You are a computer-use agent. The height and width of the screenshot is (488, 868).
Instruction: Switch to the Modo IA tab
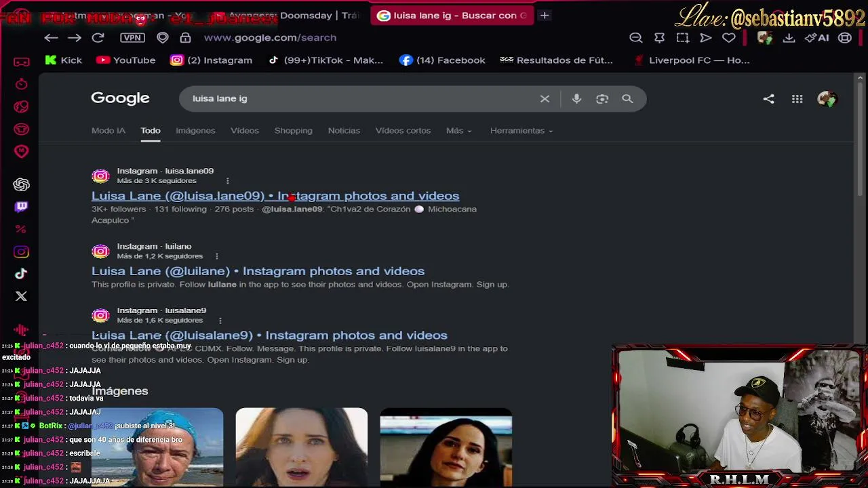pos(108,131)
